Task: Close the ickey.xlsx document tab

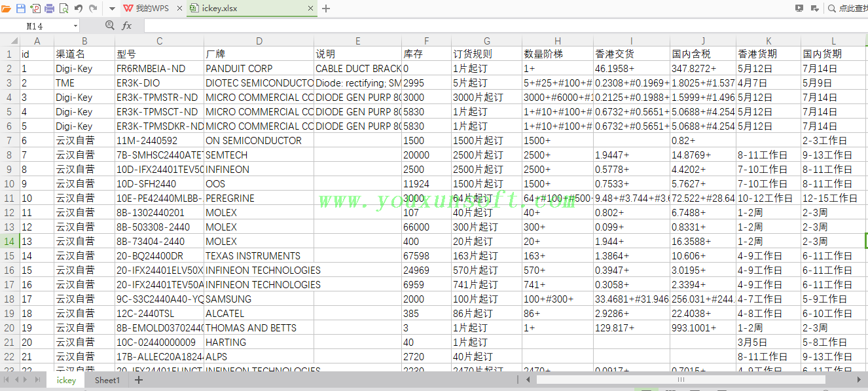Action: [x=312, y=9]
